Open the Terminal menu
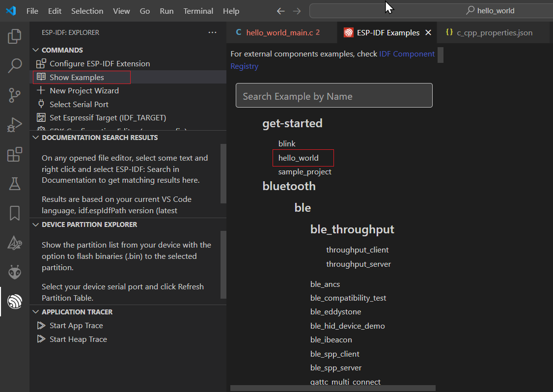Viewport: 553px width, 392px height. coord(198,11)
